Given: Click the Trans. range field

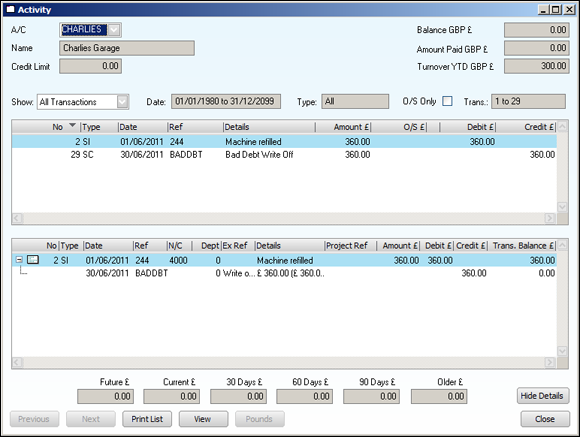Looking at the screenshot, I should [528, 101].
